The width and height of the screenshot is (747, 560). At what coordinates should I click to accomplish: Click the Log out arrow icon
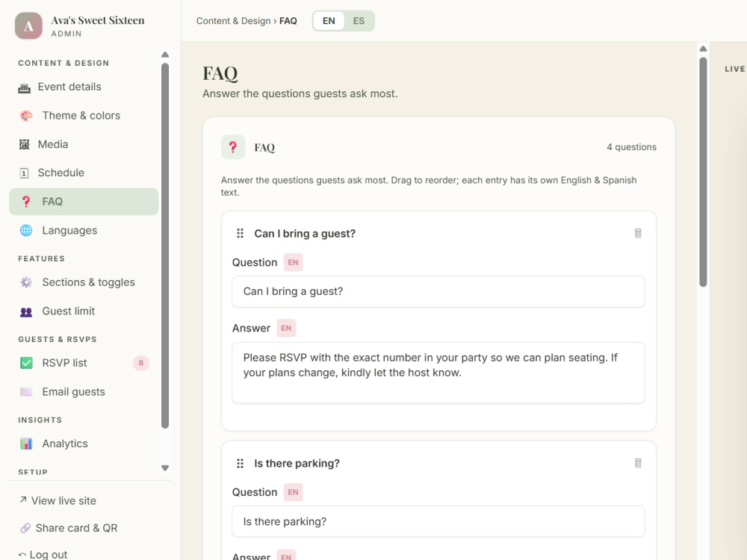(22, 555)
